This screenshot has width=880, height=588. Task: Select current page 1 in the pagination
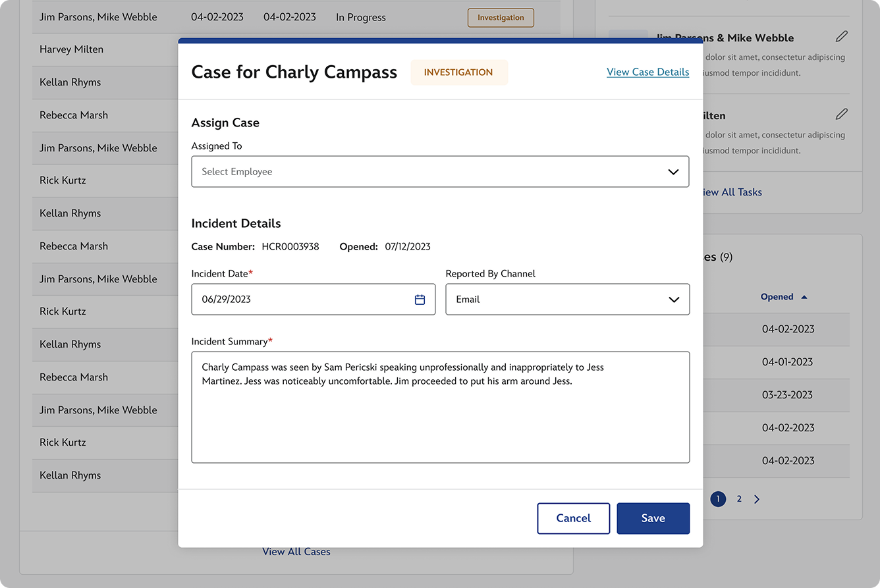[718, 499]
